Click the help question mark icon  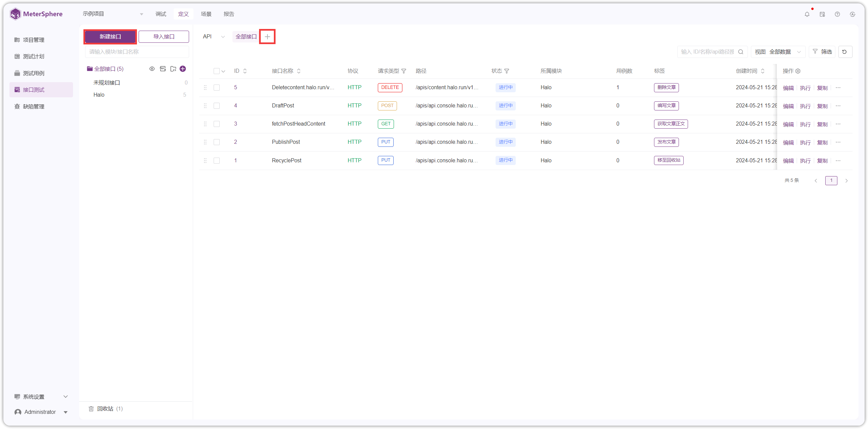pyautogui.click(x=837, y=14)
